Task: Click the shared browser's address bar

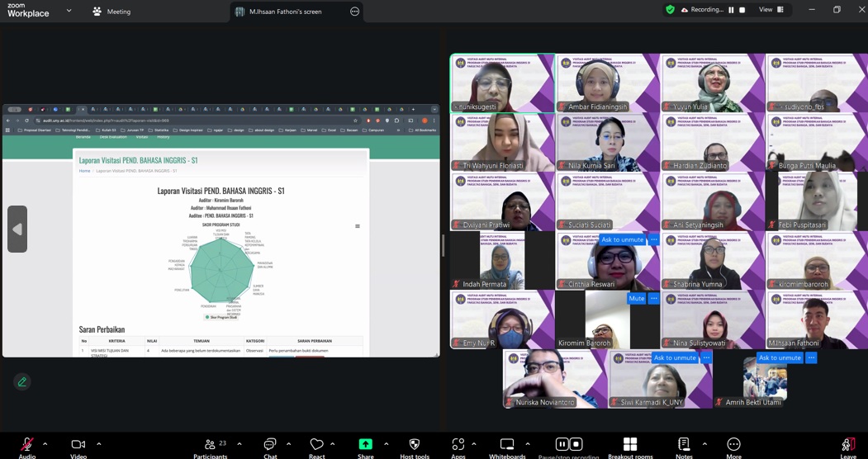Action: click(x=197, y=121)
